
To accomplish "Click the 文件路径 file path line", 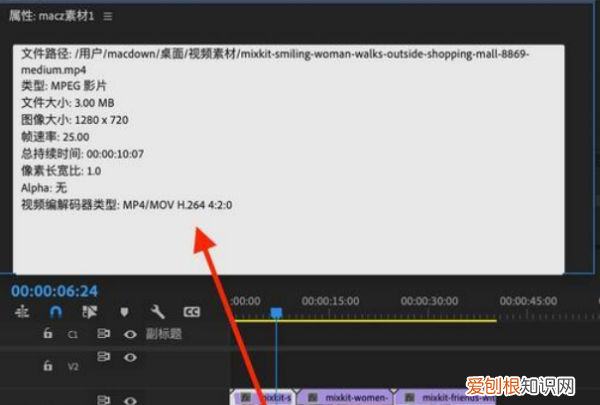I will pyautogui.click(x=275, y=54).
